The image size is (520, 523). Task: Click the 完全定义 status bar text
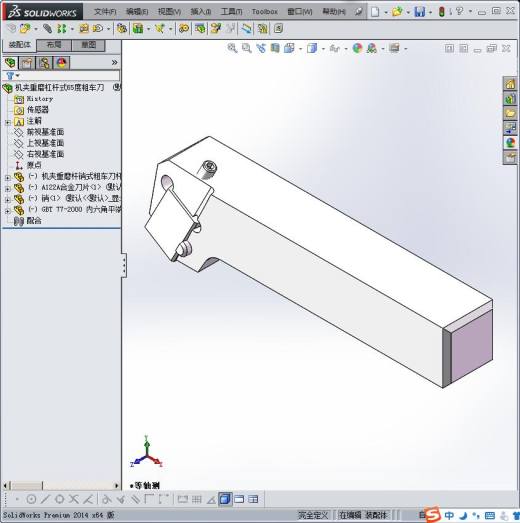click(x=313, y=515)
